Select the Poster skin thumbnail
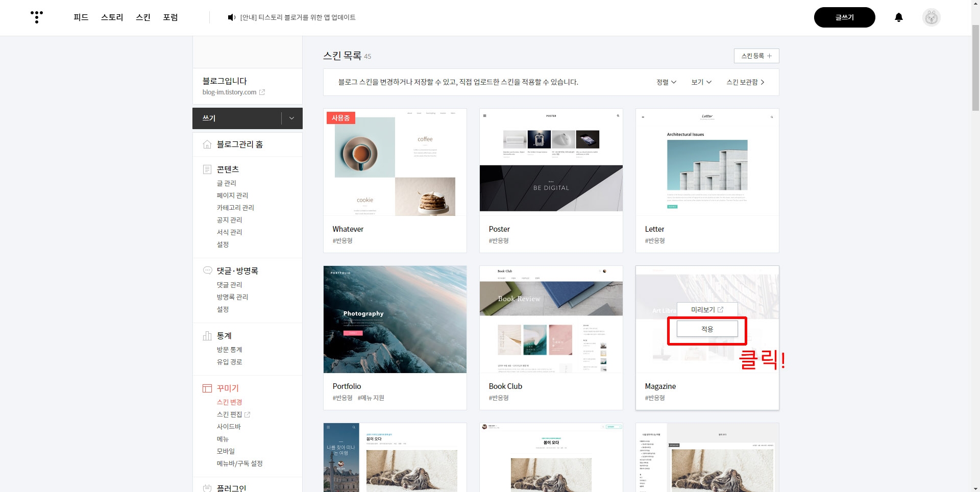This screenshot has height=492, width=980. coord(551,162)
